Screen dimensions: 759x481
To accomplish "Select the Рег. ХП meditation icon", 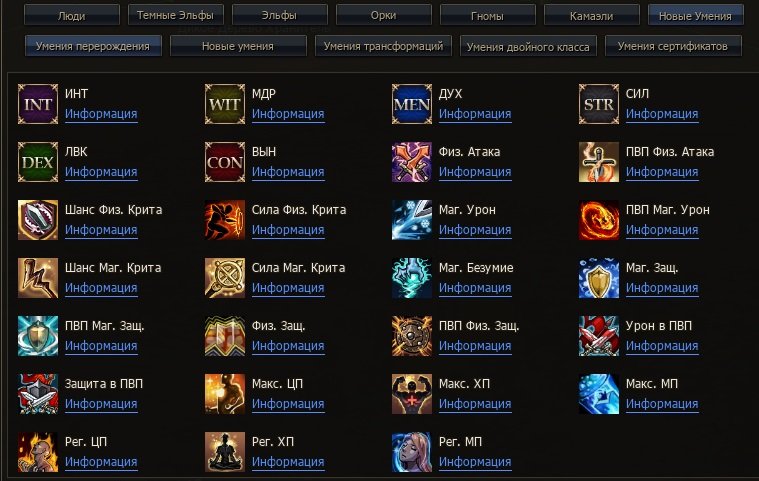I will [x=225, y=452].
